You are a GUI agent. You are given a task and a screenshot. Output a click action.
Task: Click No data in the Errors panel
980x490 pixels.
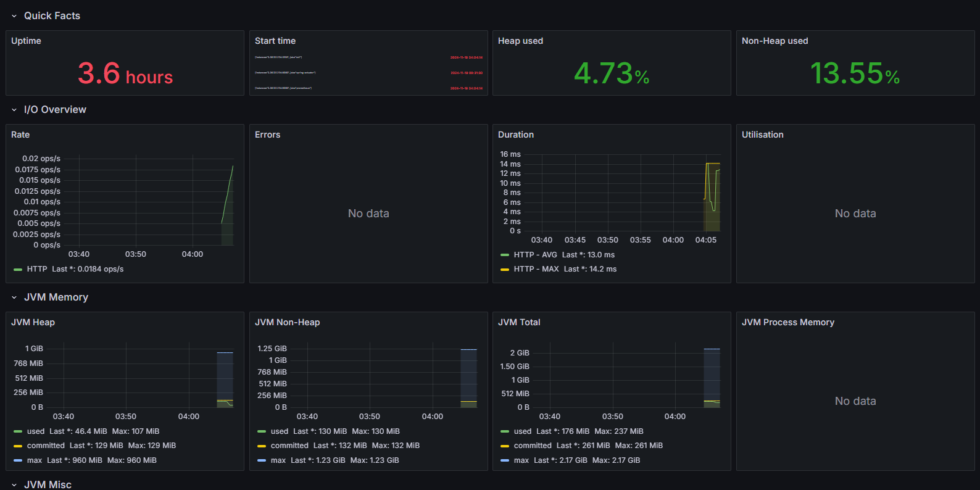point(368,214)
